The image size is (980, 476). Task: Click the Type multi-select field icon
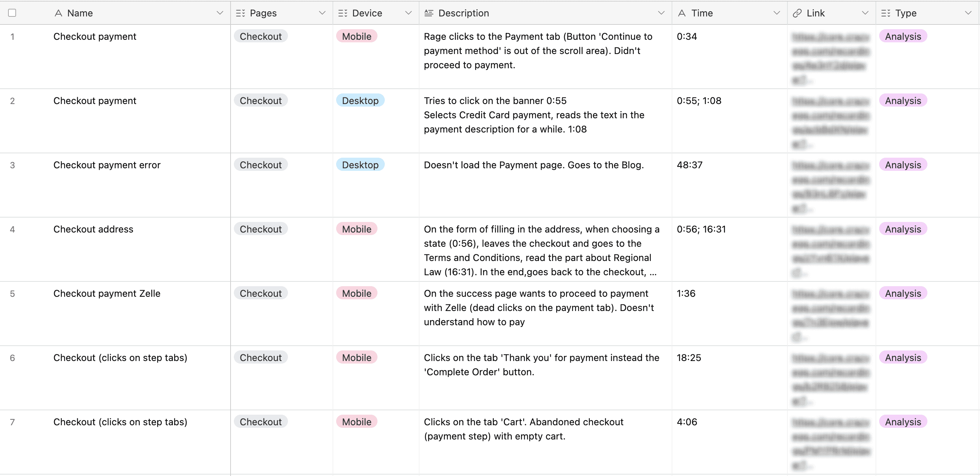click(x=886, y=13)
